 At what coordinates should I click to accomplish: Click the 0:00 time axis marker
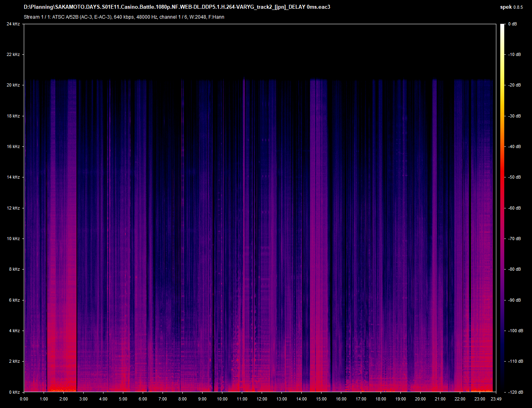tap(24, 399)
